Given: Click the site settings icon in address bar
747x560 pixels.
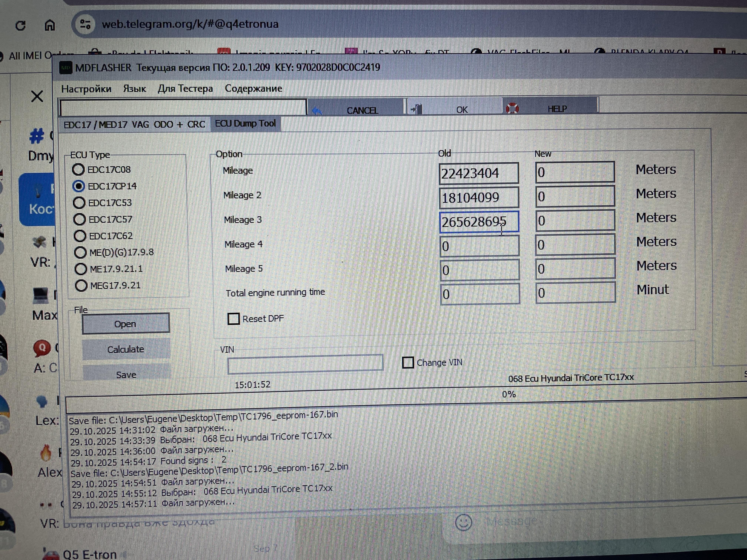Looking at the screenshot, I should (x=85, y=24).
